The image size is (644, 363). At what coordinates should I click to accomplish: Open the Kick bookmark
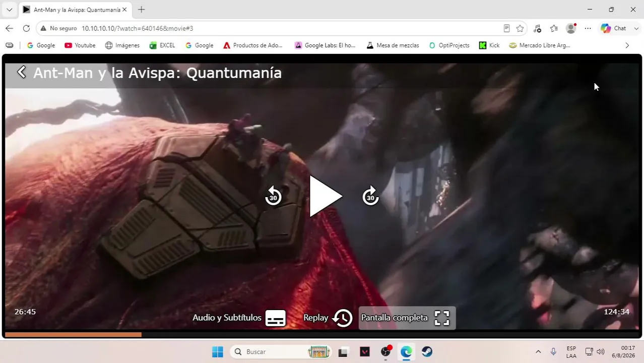click(x=489, y=45)
